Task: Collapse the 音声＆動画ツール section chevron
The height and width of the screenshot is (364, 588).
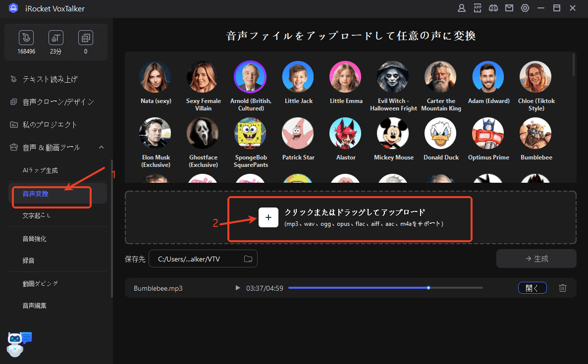Action: click(101, 147)
